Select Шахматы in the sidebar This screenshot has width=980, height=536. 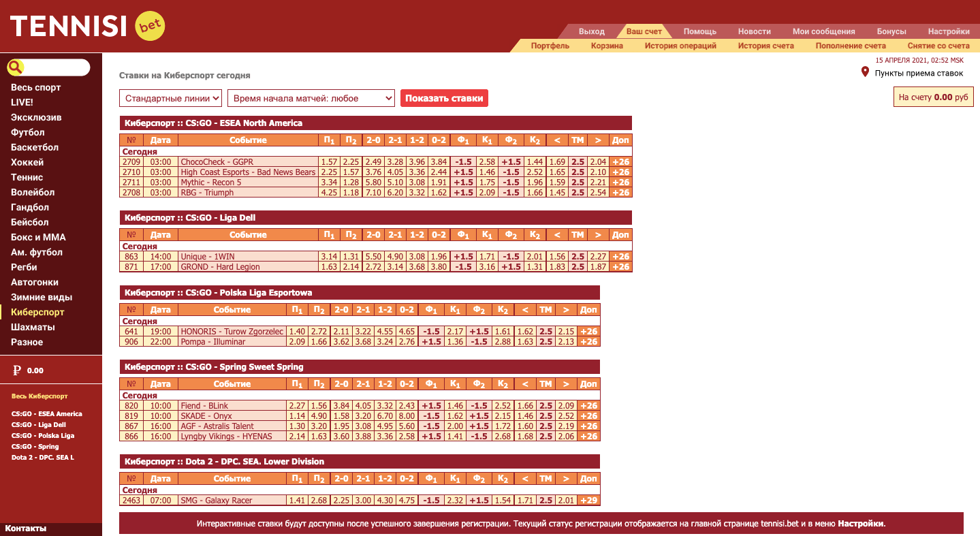click(x=33, y=327)
